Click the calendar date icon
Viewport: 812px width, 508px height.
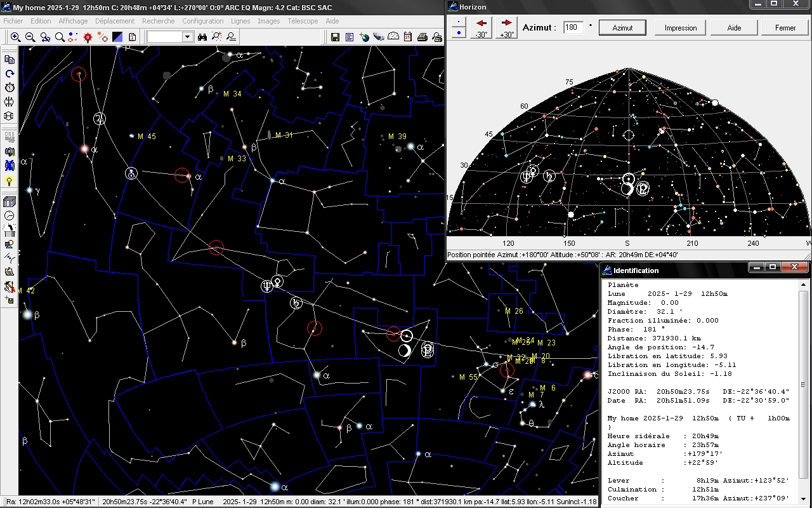pyautogui.click(x=407, y=37)
